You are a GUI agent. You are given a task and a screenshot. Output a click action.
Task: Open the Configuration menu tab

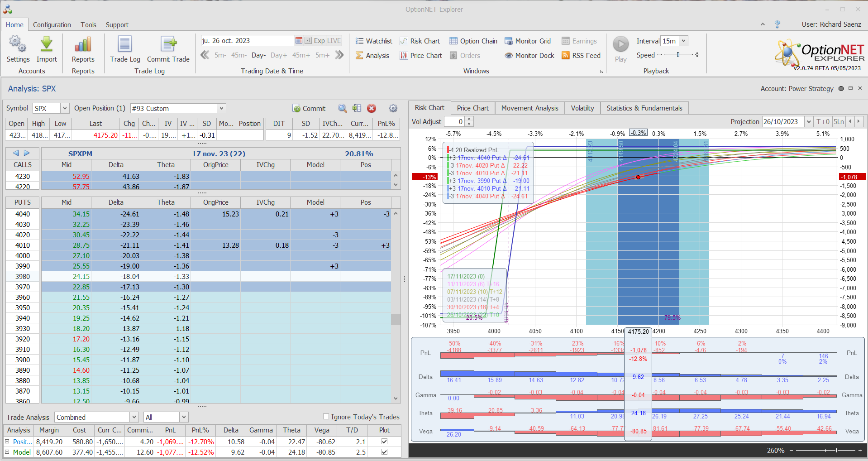52,25
